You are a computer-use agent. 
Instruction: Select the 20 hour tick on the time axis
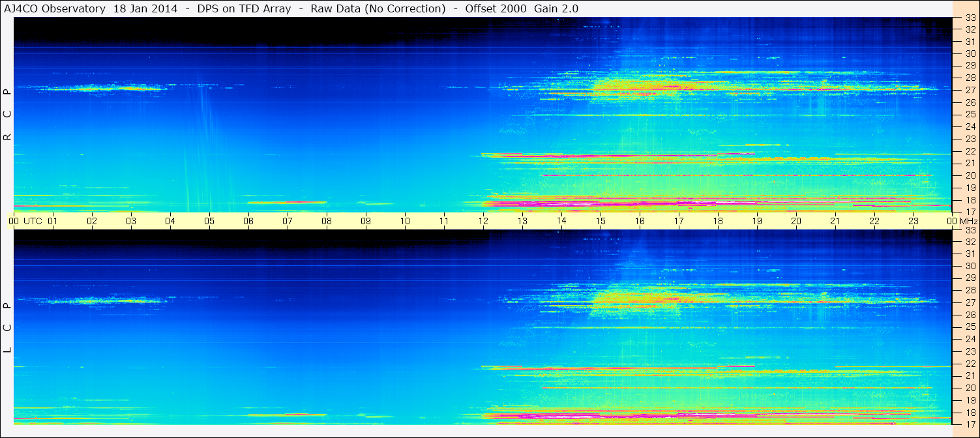tap(796, 222)
